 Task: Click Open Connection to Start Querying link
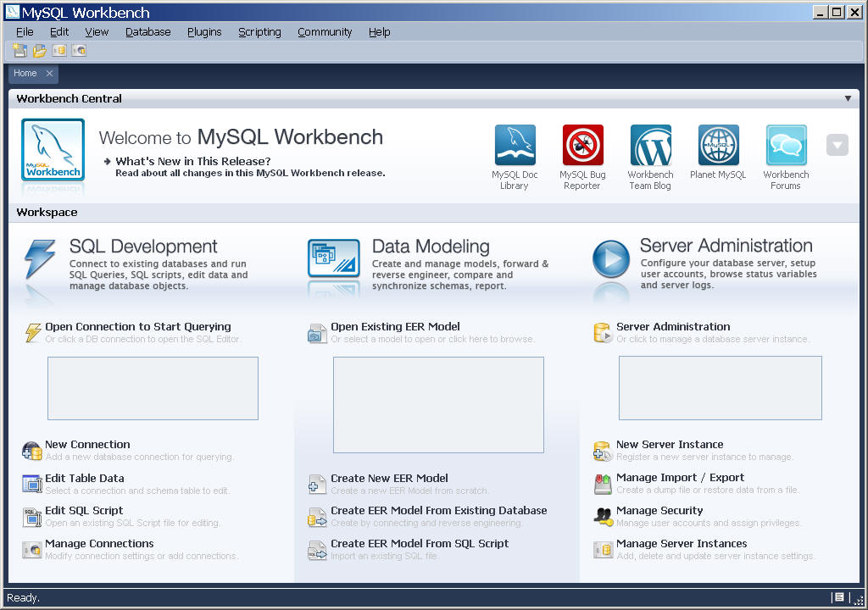point(138,326)
